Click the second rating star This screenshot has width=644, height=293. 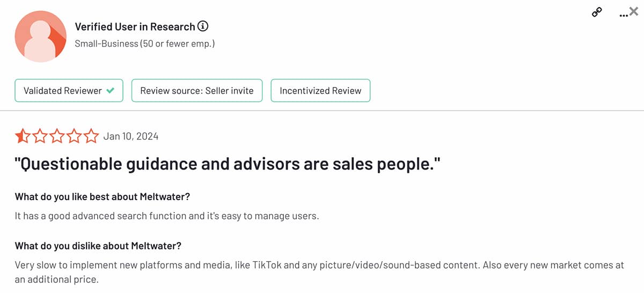(40, 136)
